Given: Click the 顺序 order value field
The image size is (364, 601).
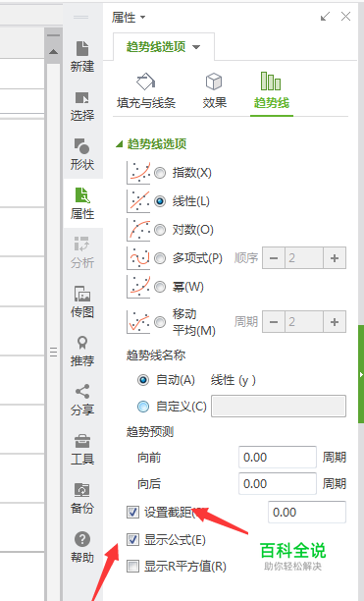Looking at the screenshot, I should point(304,258).
